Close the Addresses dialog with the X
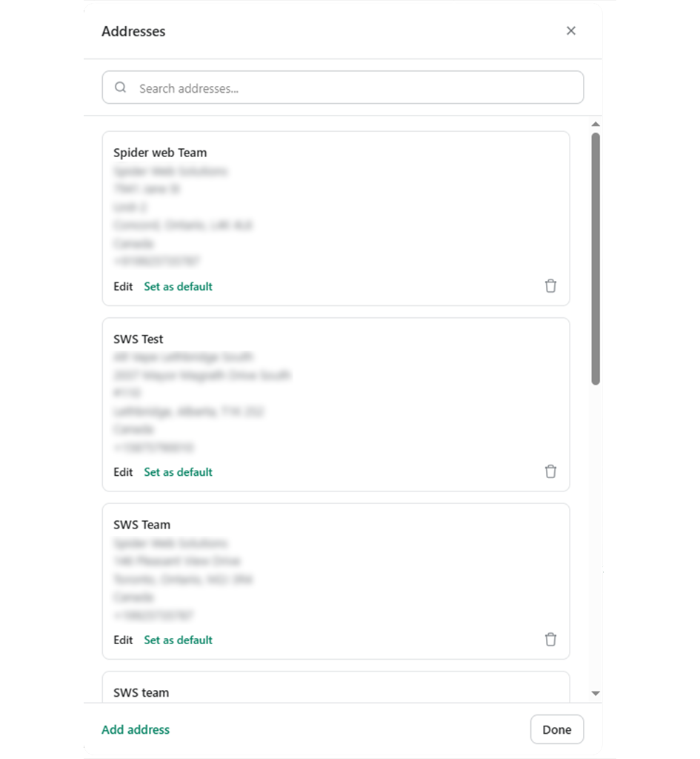The width and height of the screenshot is (700, 759). point(571,31)
